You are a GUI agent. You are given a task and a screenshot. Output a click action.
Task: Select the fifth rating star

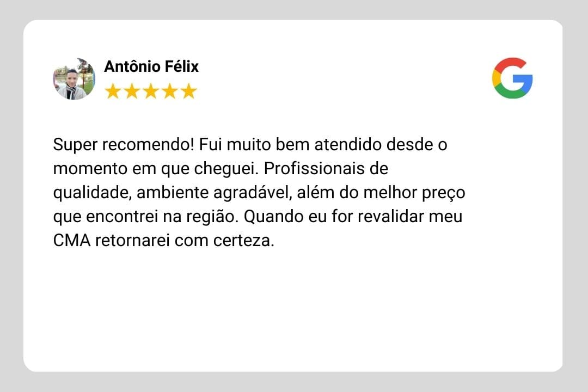tap(189, 91)
